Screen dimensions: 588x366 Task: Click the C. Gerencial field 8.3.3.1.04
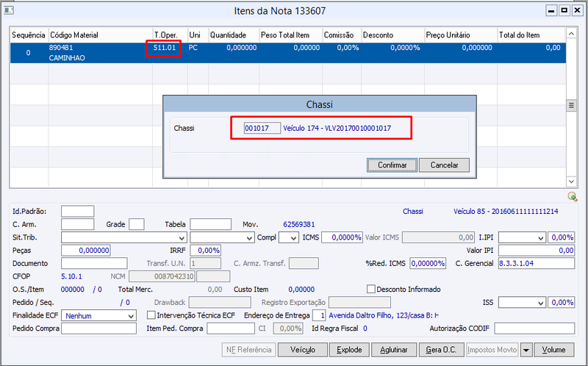click(537, 263)
